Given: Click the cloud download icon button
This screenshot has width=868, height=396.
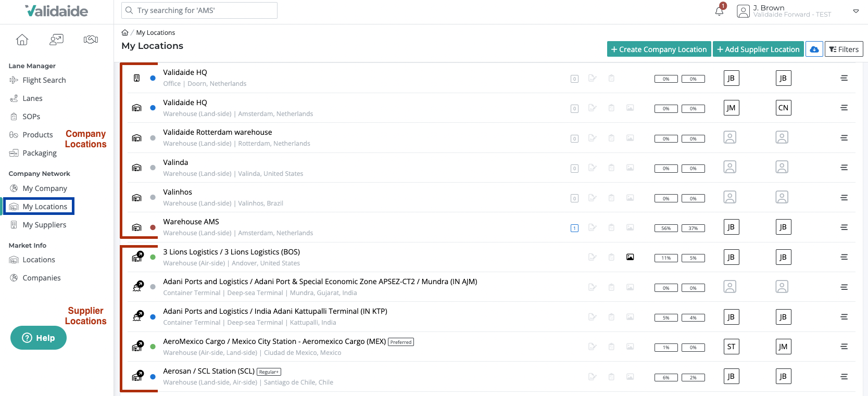Looking at the screenshot, I should pos(814,49).
